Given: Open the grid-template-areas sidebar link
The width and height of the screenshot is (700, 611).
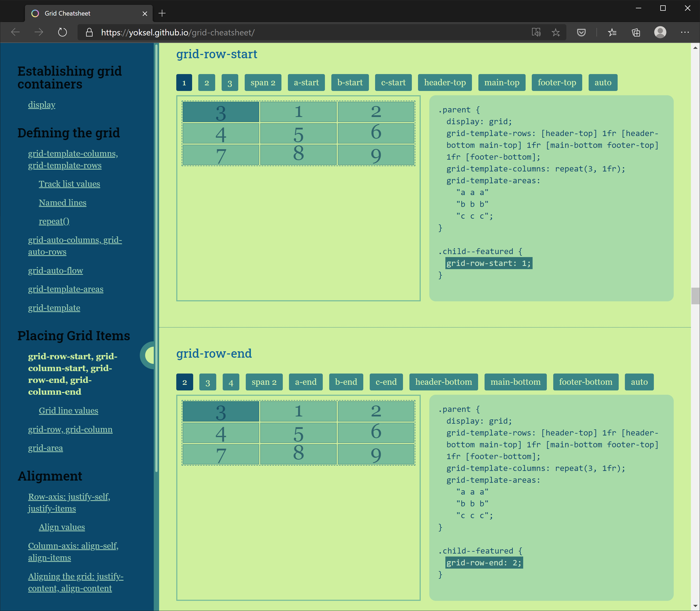Looking at the screenshot, I should pos(65,289).
